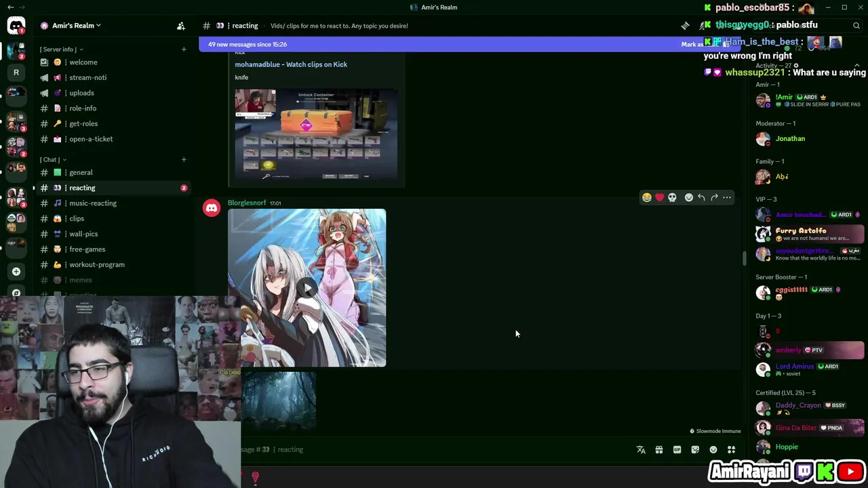Collapse the Chat category
This screenshot has height=488, width=868.
52,159
